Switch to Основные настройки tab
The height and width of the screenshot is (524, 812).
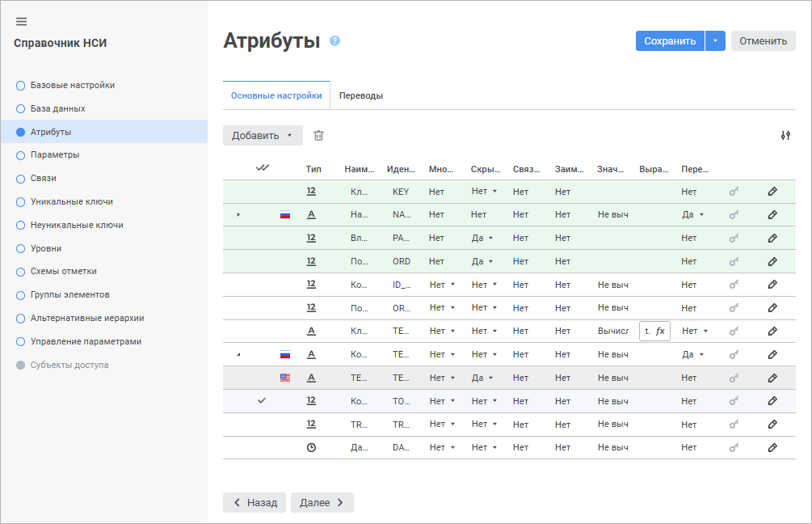point(276,95)
